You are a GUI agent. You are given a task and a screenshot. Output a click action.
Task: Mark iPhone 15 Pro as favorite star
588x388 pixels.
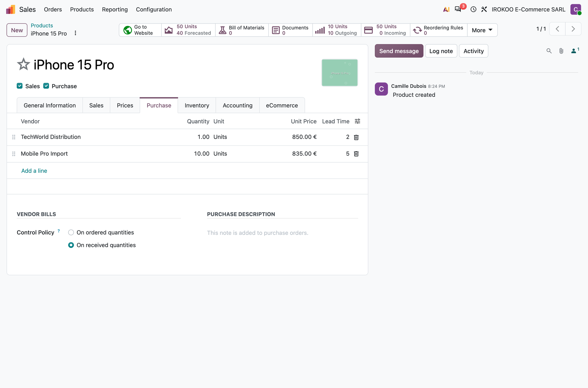point(24,64)
